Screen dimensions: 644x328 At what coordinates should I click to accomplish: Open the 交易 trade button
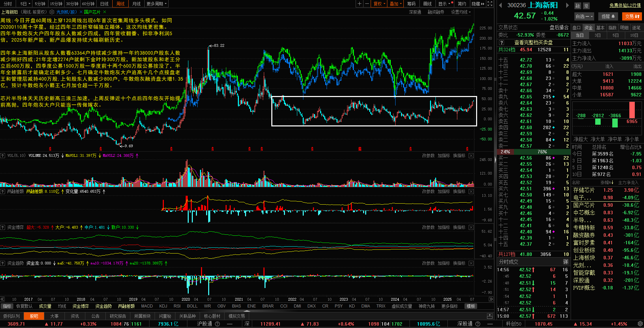click(632, 16)
